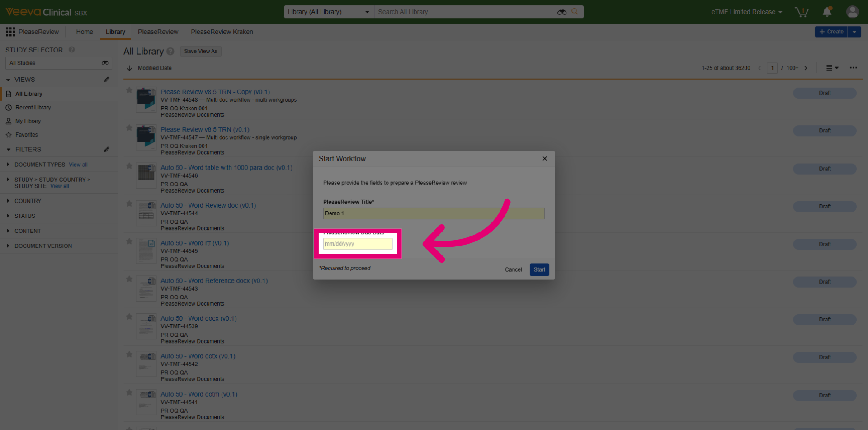Click the Create button
The image size is (868, 430).
tap(831, 32)
